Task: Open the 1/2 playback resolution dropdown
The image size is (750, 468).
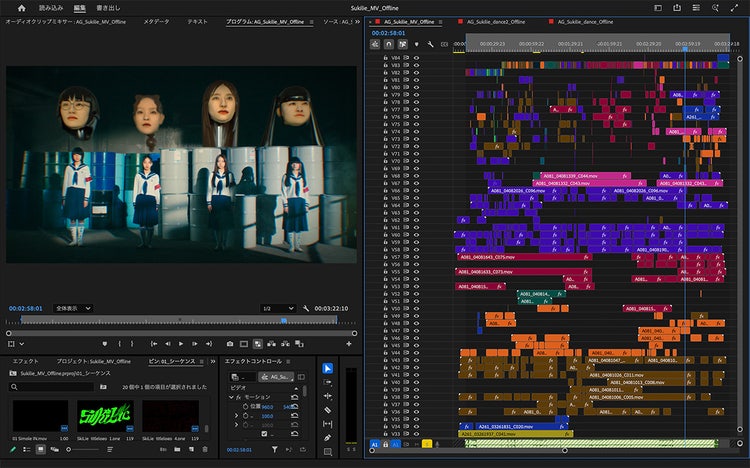Action: pos(279,308)
